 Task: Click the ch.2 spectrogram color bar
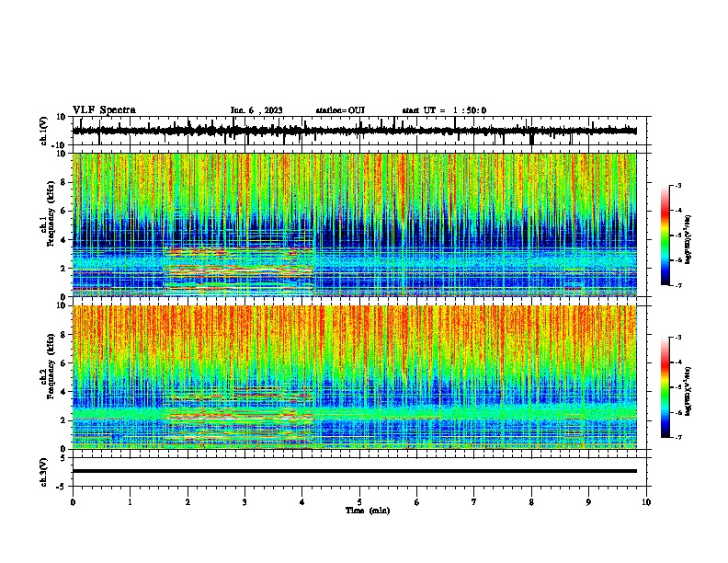click(665, 387)
